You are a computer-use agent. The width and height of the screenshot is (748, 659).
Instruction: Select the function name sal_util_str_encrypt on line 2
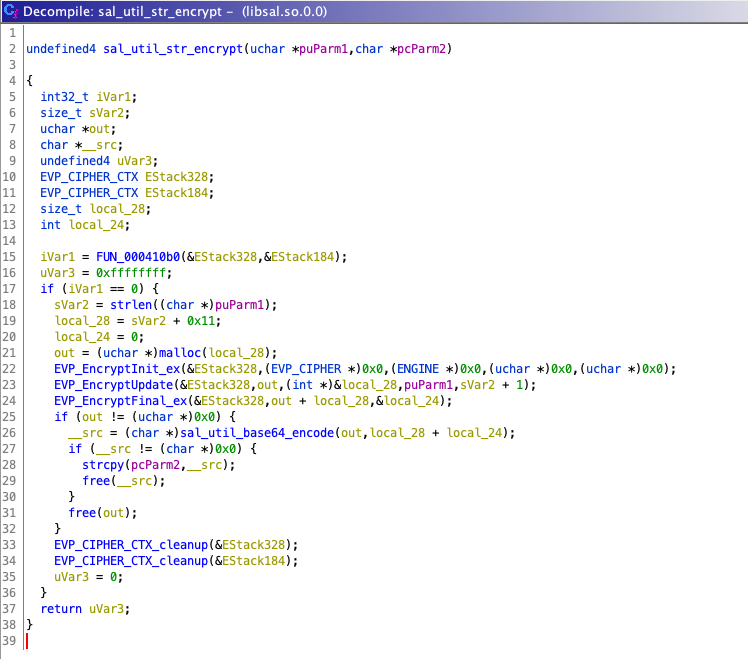(x=172, y=49)
